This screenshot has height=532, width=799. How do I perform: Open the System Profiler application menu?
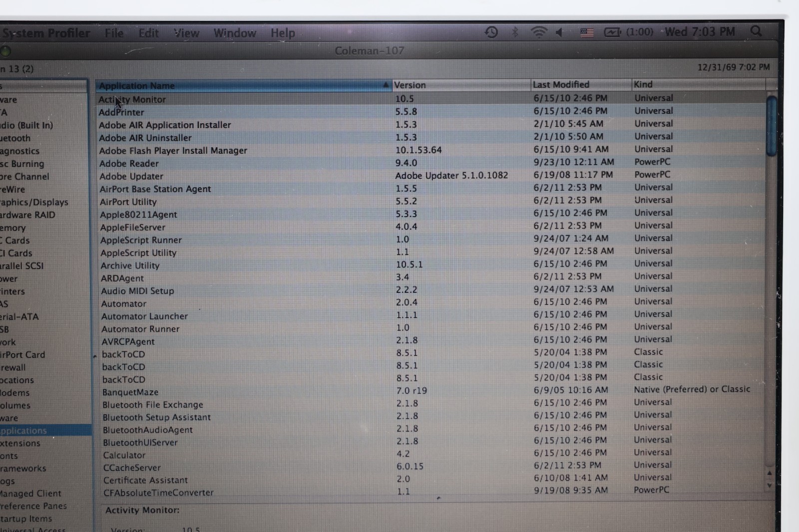[45, 33]
